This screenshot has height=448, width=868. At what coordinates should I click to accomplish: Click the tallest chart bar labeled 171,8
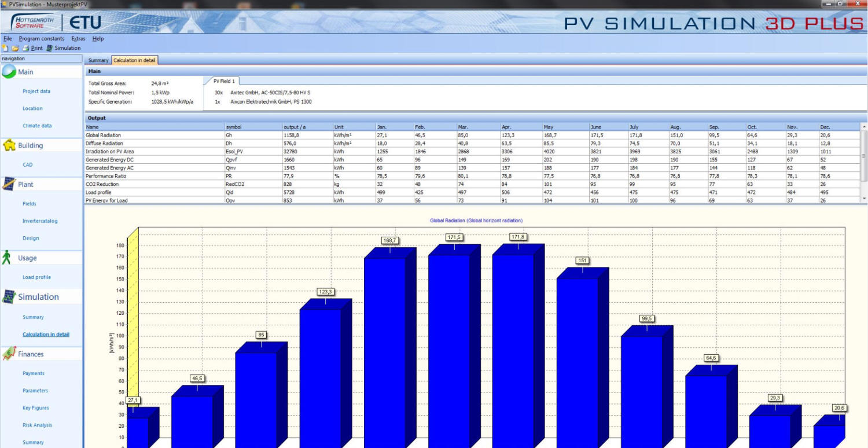tap(518, 347)
